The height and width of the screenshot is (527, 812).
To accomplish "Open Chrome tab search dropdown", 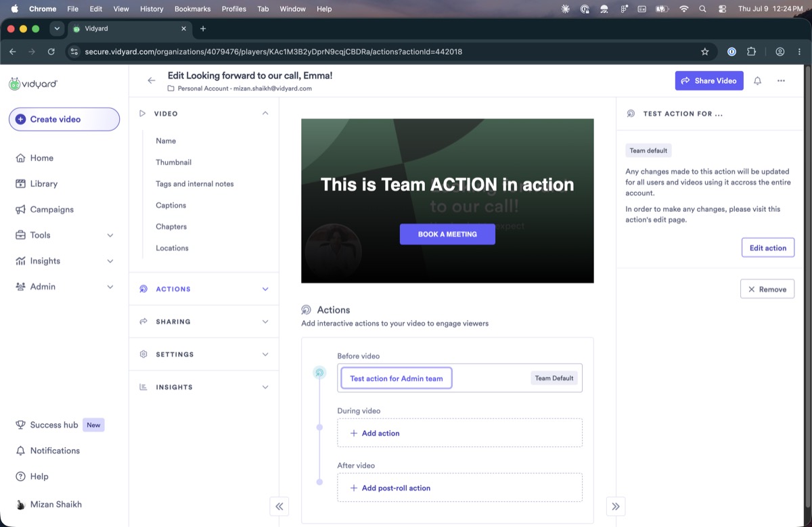I will click(x=57, y=28).
